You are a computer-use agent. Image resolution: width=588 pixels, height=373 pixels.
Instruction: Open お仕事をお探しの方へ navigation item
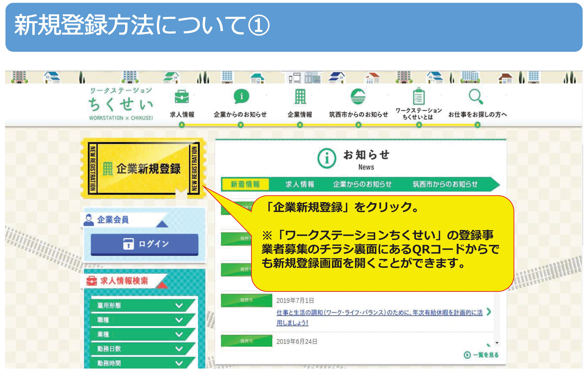[x=478, y=114]
